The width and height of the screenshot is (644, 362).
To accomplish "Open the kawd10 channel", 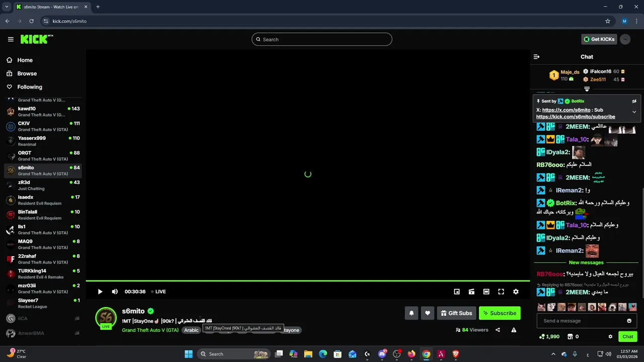I will coord(43,112).
